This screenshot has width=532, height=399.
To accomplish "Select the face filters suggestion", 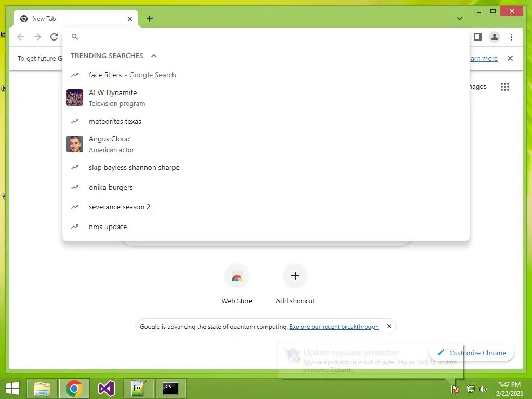I will [266, 75].
